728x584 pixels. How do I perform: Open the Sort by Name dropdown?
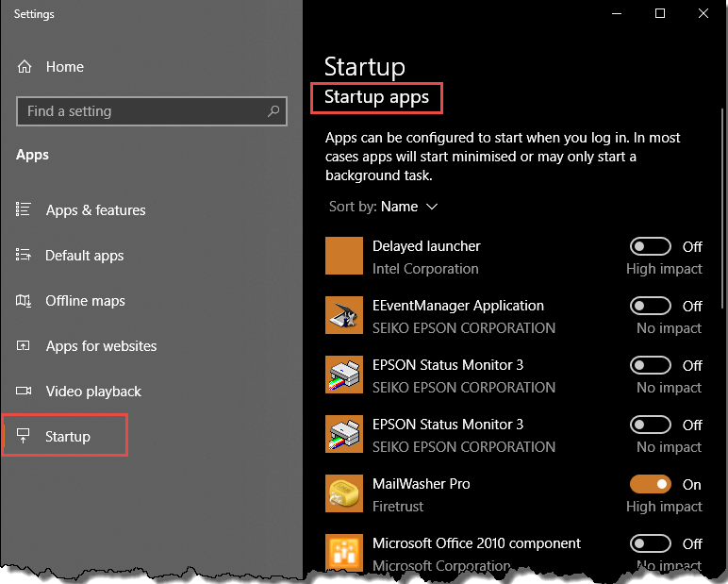click(384, 207)
